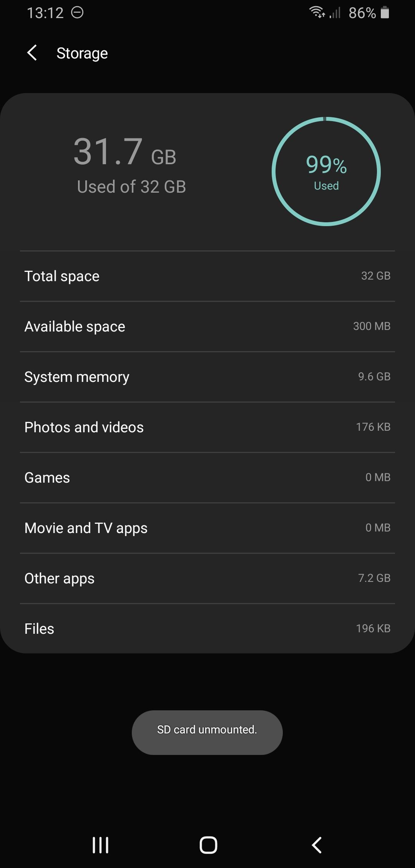Open the Files storage category
The width and height of the screenshot is (415, 868).
tap(207, 629)
